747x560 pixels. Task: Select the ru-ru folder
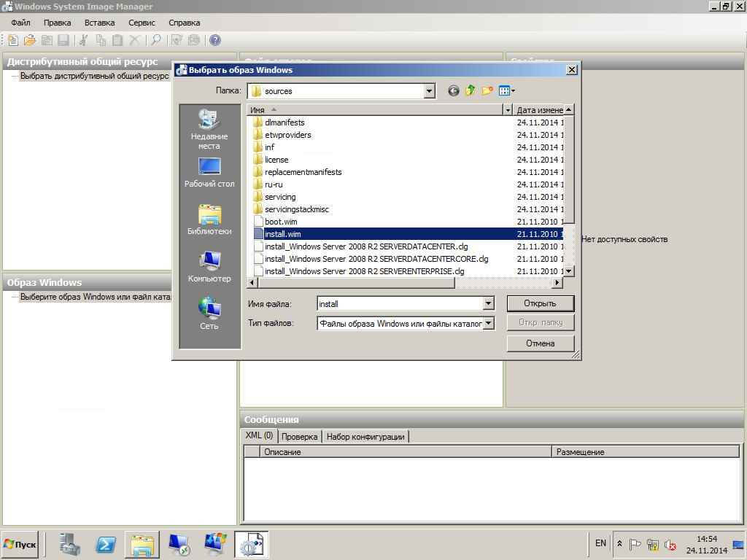(x=274, y=184)
